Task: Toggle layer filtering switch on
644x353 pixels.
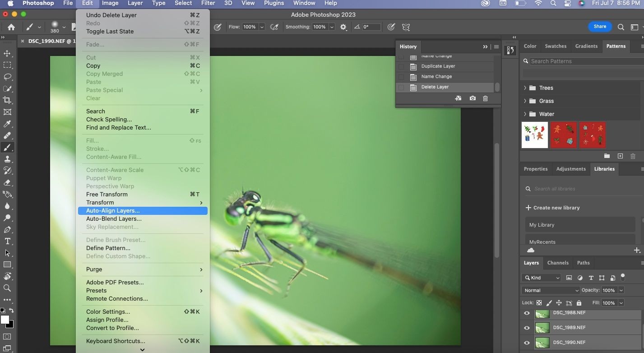Action: coord(623,277)
